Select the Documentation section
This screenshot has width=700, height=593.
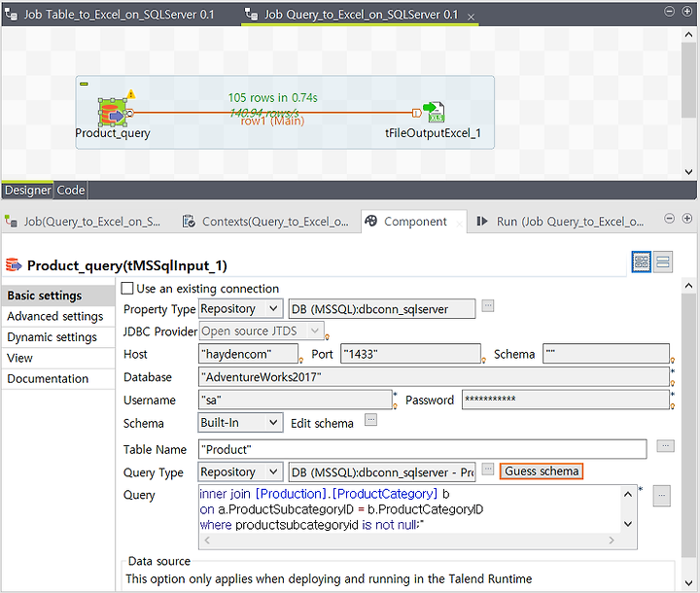coord(58,379)
